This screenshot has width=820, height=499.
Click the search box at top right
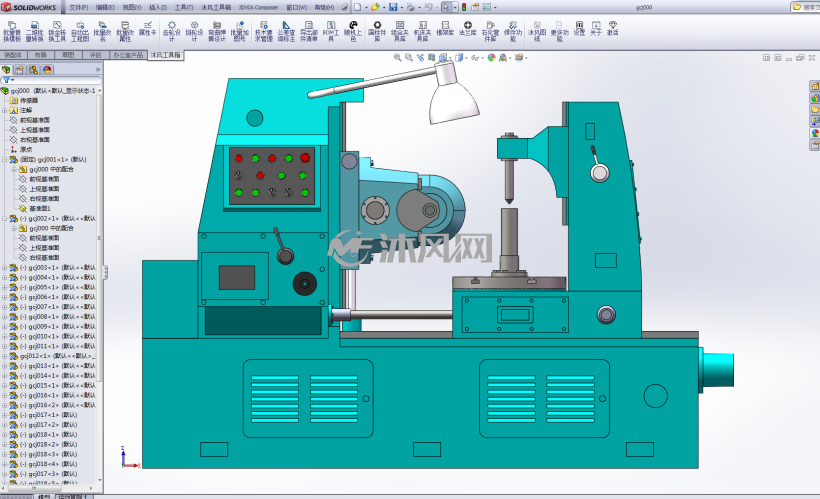805,7
